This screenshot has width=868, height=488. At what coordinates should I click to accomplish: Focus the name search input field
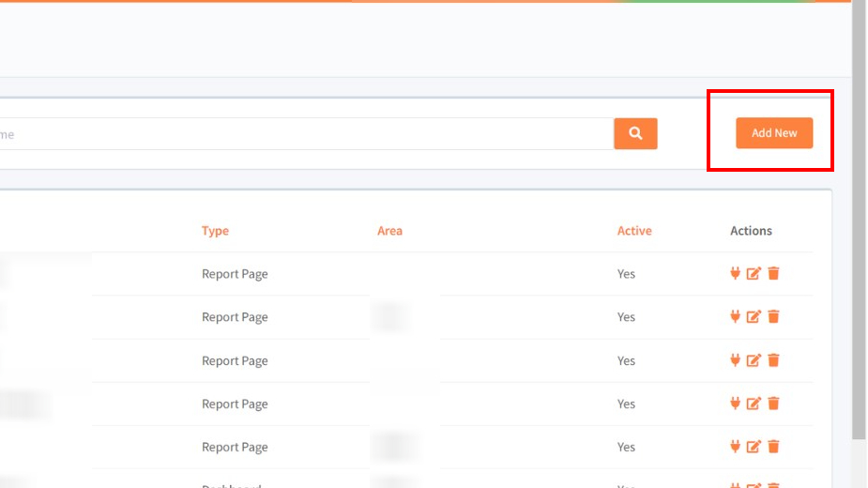pos(307,133)
